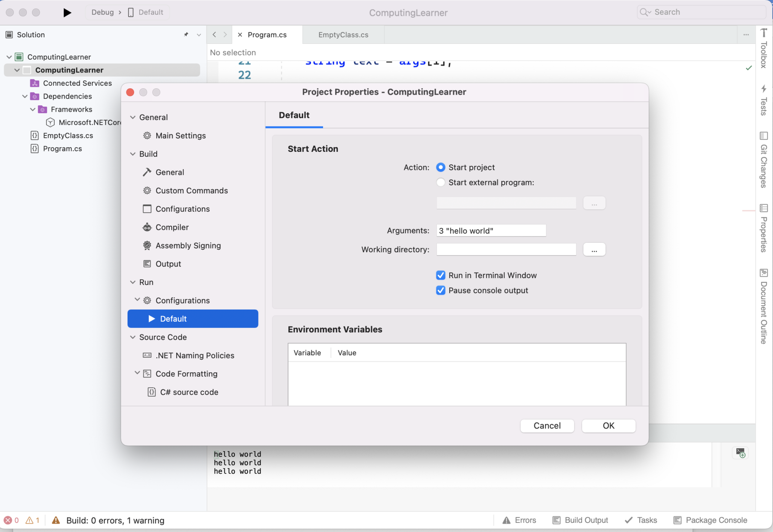The image size is (773, 532).
Task: Collapse the Run section in dialog
Action: coord(133,282)
